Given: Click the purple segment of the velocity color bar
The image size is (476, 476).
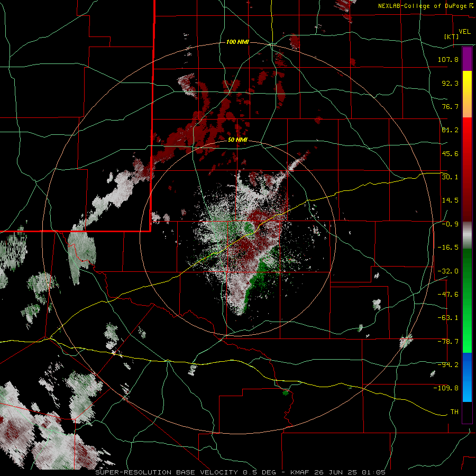Looking at the screenshot, I should tap(467, 59).
